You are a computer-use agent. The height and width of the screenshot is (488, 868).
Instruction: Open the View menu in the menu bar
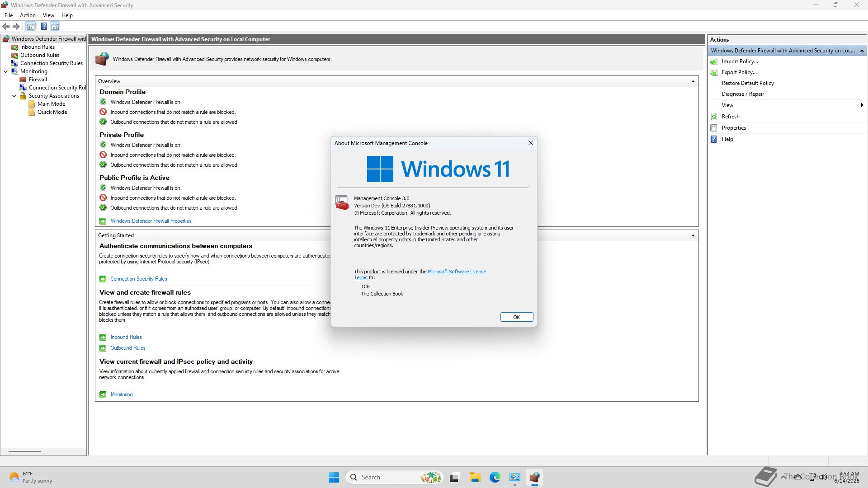(48, 15)
